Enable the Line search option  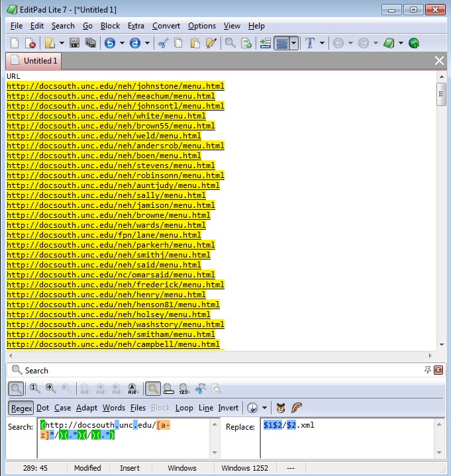[206, 408]
